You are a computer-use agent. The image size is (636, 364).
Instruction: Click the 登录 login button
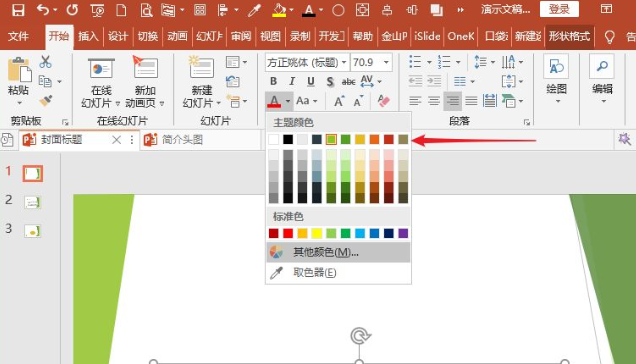[x=559, y=9]
